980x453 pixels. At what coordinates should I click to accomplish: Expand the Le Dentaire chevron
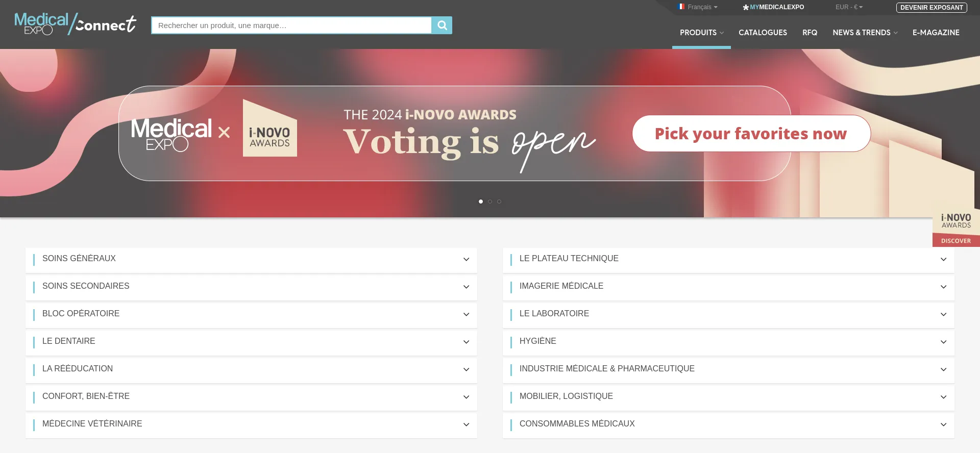466,342
